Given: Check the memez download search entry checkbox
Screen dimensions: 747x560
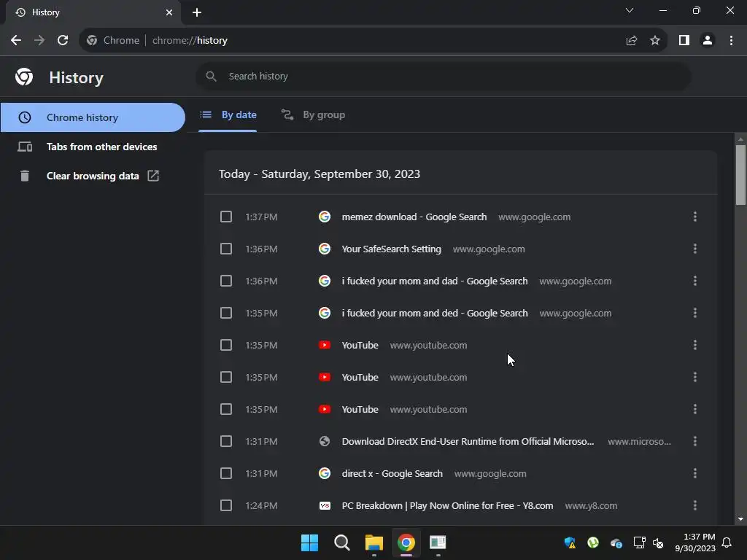Looking at the screenshot, I should tap(226, 217).
